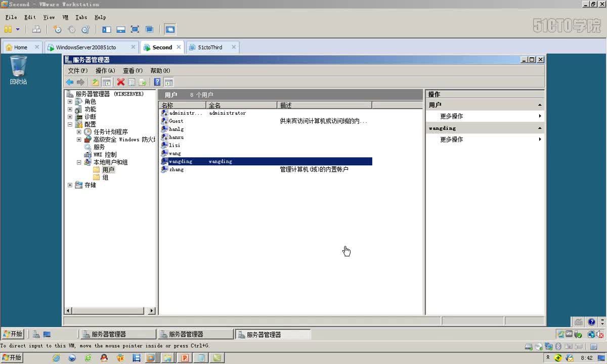Click first 服务器管理器 taskbar button

[x=118, y=334]
